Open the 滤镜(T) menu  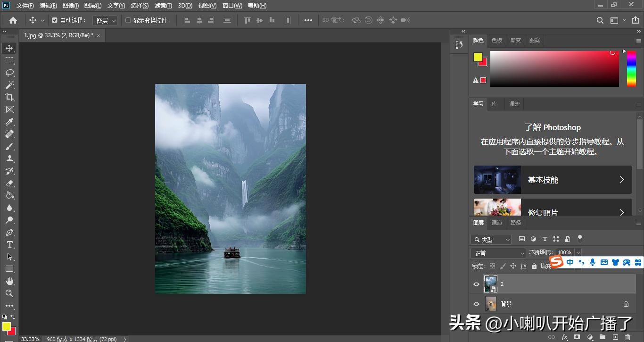[163, 6]
